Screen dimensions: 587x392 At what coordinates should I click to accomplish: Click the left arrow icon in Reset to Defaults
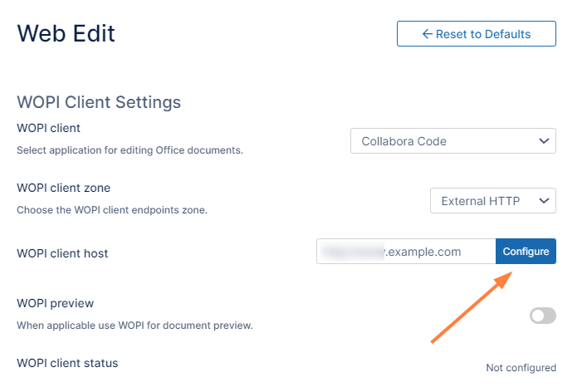tap(428, 34)
